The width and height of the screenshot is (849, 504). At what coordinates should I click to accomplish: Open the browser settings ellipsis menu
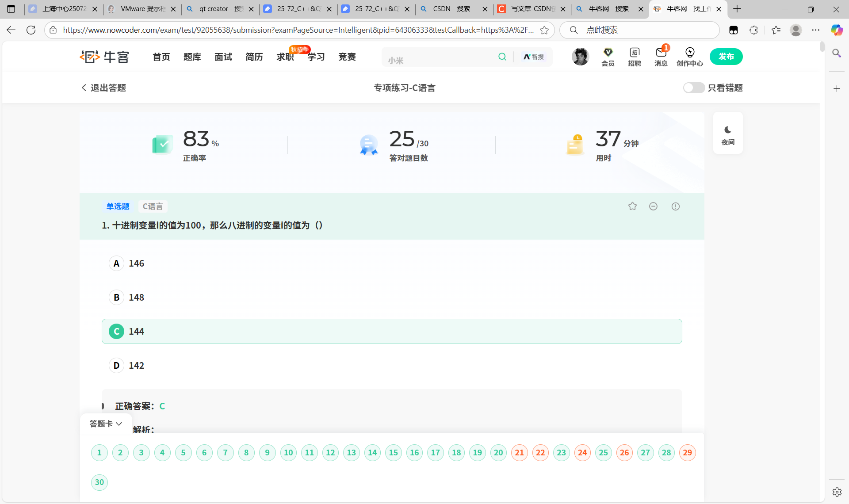pos(815,30)
